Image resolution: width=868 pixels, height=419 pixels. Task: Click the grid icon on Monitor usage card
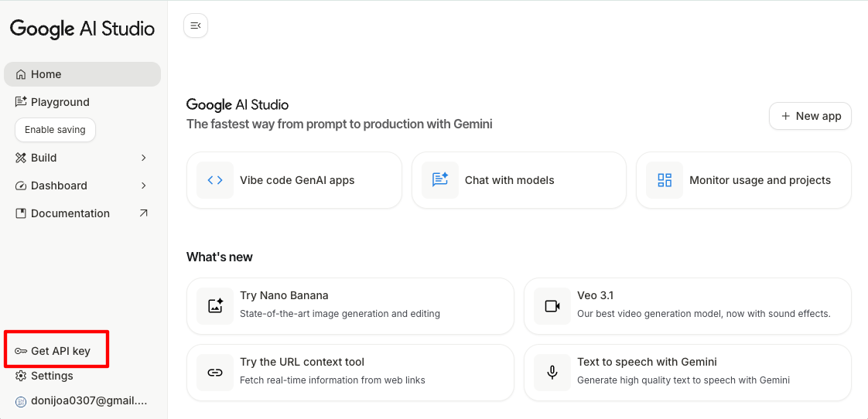pos(665,180)
